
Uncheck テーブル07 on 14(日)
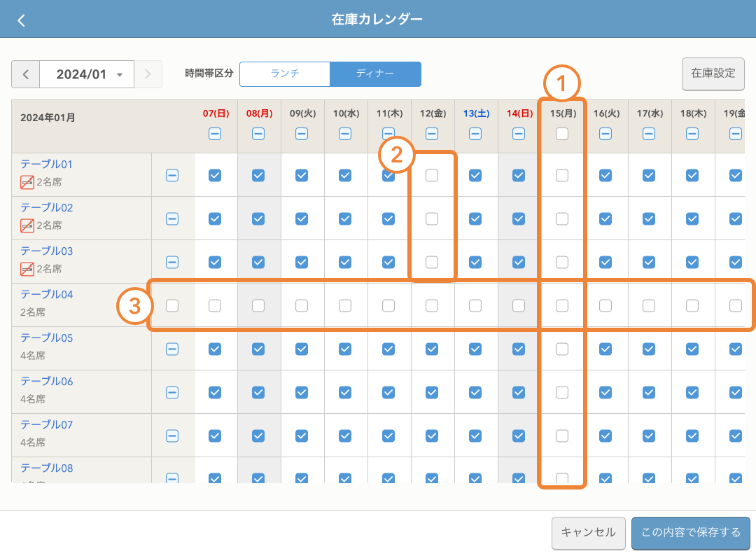click(519, 436)
